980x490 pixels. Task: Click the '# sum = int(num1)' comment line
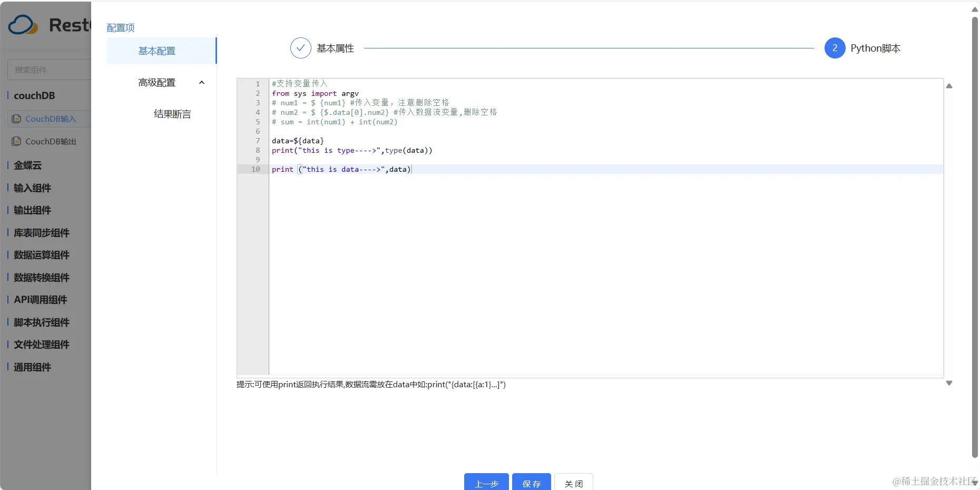(x=335, y=122)
